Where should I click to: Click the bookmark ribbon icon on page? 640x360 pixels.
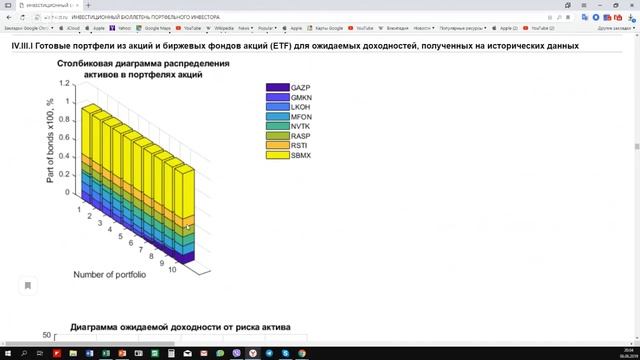[x=28, y=285]
